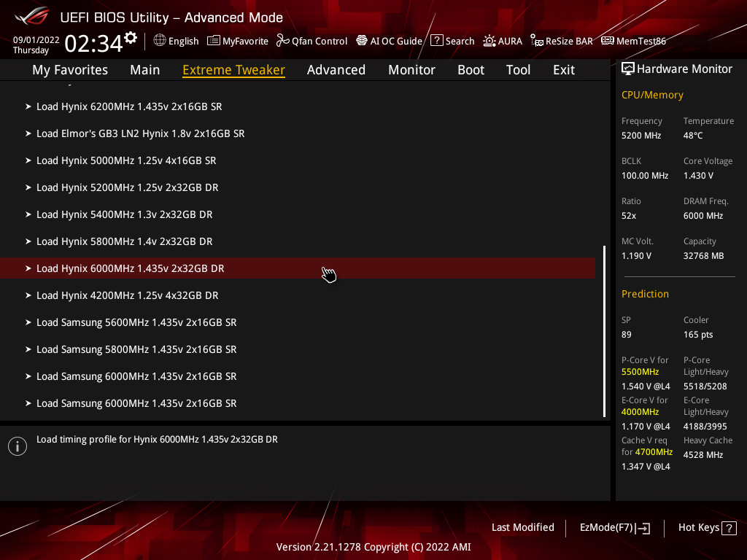Open the Monitor tab
Screen dimensions: 747x560
411,70
